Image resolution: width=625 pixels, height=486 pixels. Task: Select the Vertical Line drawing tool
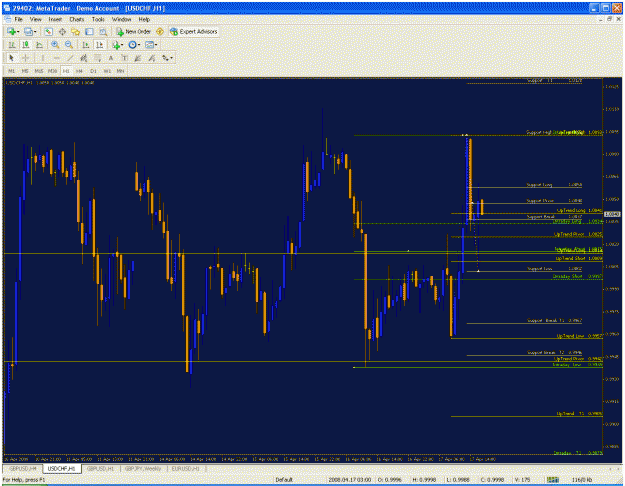43,58
